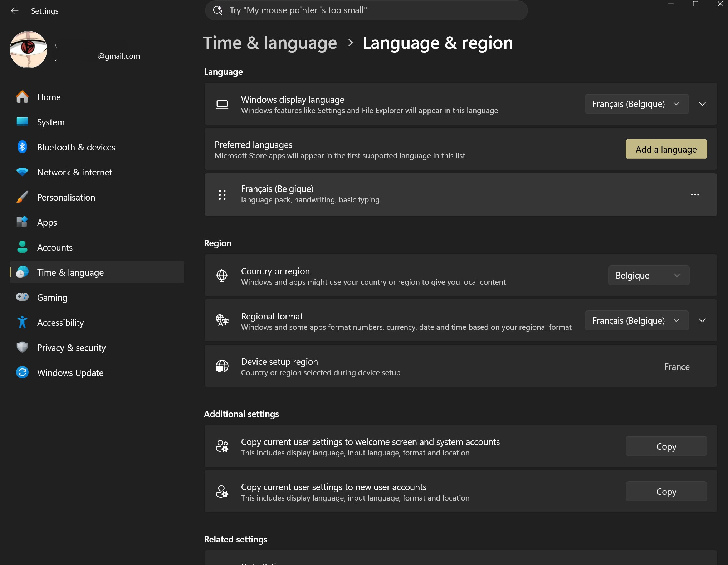Click the System monitor icon
The height and width of the screenshot is (565, 728).
[x=22, y=122]
